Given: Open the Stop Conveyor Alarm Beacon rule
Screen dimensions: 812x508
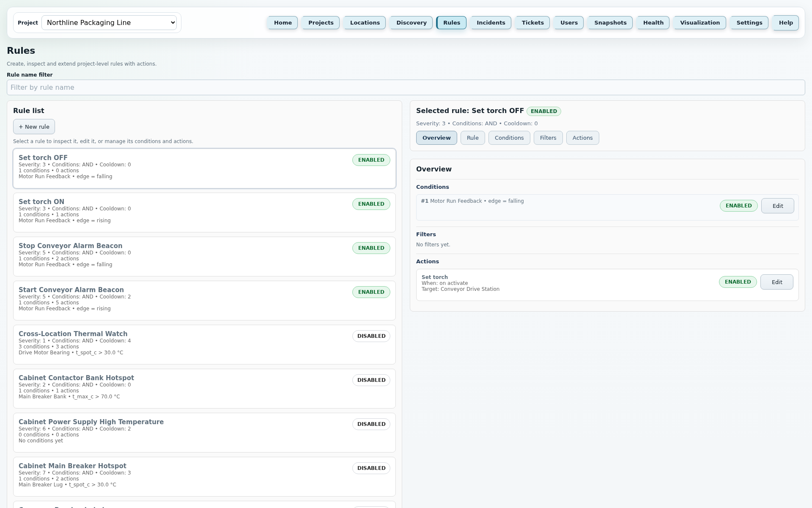Looking at the screenshot, I should (204, 257).
